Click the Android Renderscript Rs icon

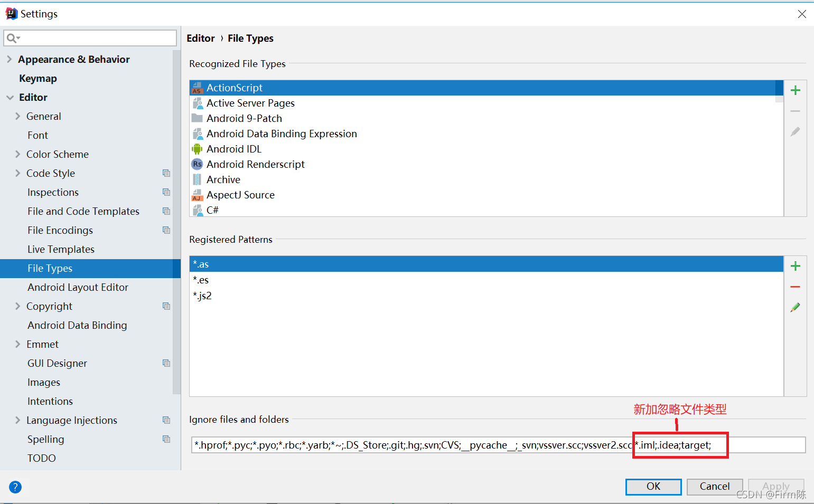pyautogui.click(x=197, y=164)
